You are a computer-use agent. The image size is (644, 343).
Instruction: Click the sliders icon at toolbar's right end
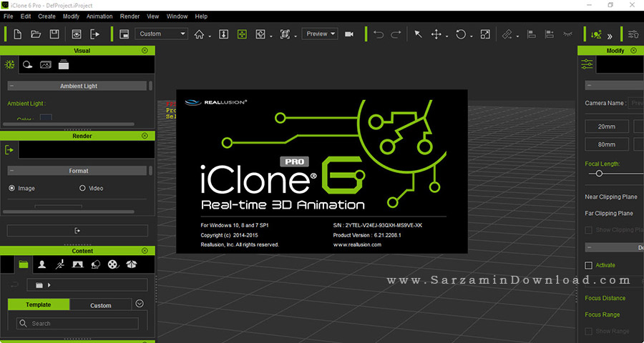point(633,34)
